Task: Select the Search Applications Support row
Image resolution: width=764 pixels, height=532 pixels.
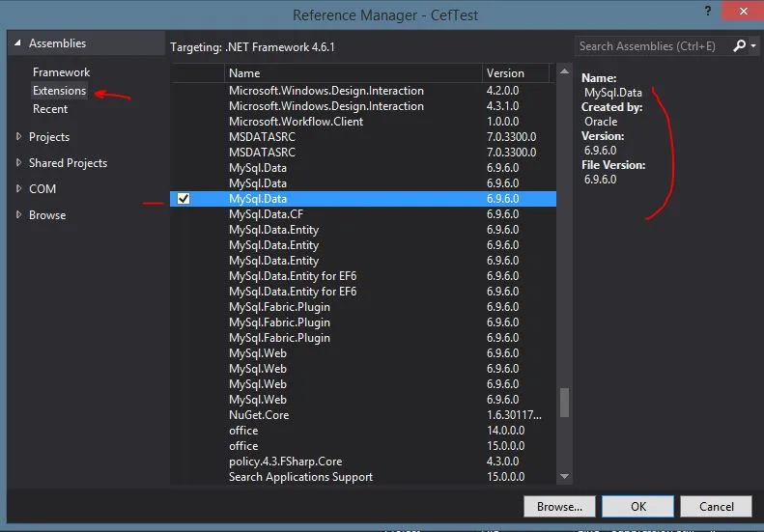Action: tap(363, 477)
